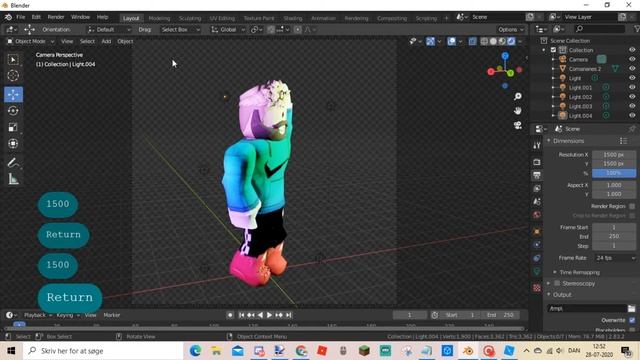Switch to the Modeling workspace tab
The height and width of the screenshot is (360, 640).
coord(159,18)
